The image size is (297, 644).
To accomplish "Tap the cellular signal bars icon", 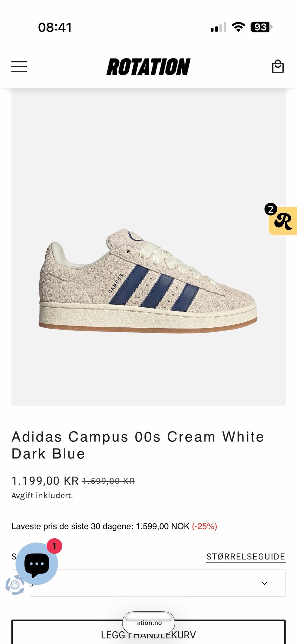I will click(x=218, y=27).
